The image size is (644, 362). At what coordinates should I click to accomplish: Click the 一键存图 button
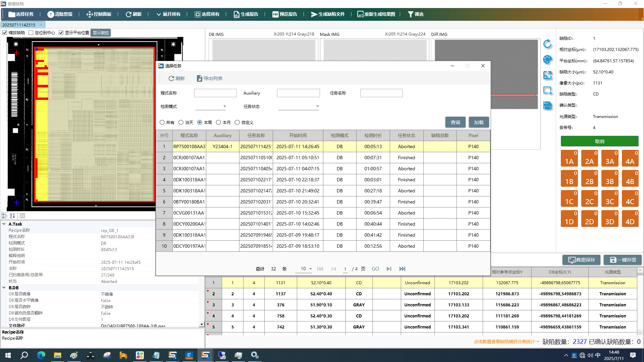[623, 260]
